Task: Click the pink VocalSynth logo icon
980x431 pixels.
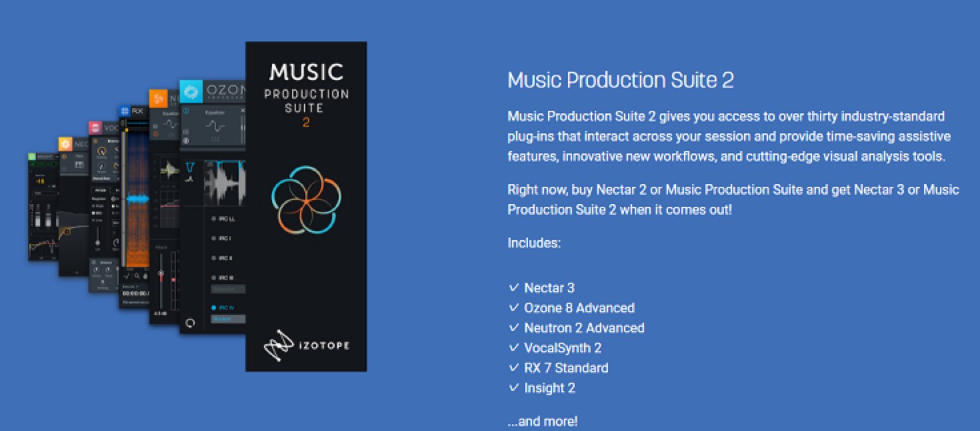Action: [95, 128]
